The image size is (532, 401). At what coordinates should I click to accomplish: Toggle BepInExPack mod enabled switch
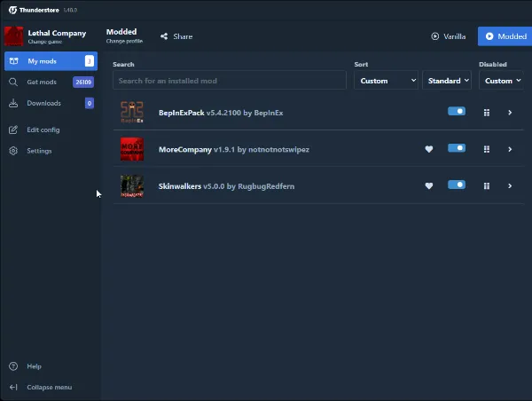tap(457, 112)
